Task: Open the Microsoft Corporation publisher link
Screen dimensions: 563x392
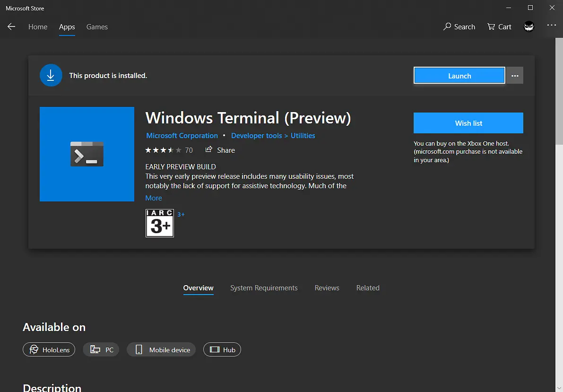Action: pos(182,135)
